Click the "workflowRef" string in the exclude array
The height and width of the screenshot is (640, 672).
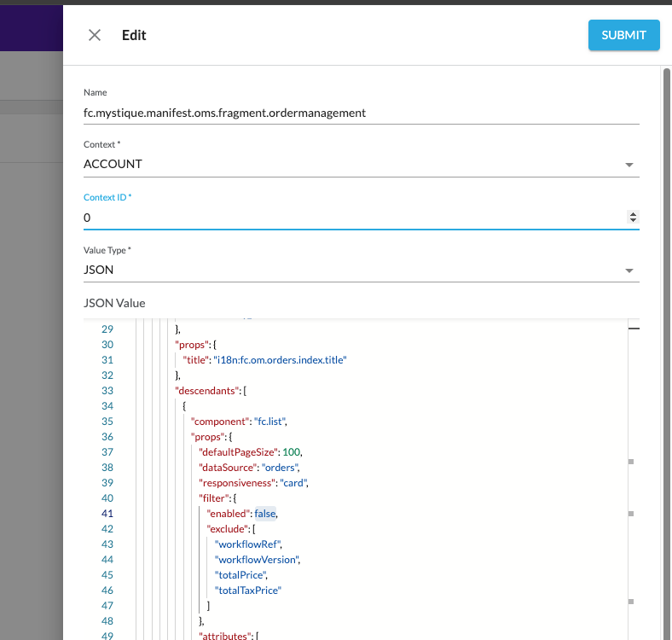point(248,544)
